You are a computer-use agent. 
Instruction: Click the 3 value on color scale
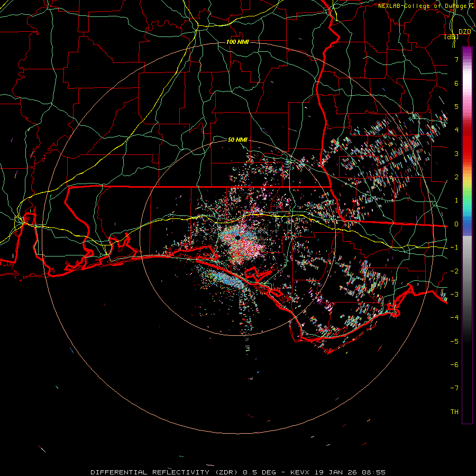[456, 153]
